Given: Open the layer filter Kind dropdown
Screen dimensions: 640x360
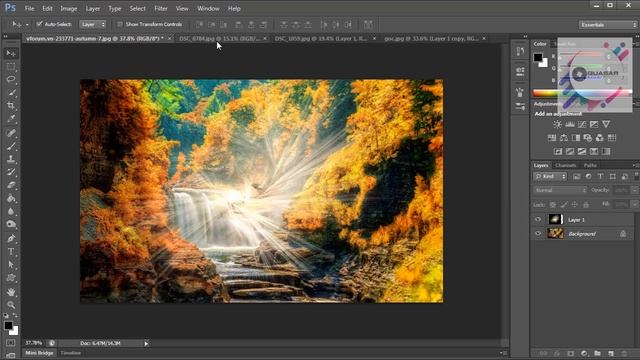Looking at the screenshot, I should click(x=550, y=176).
